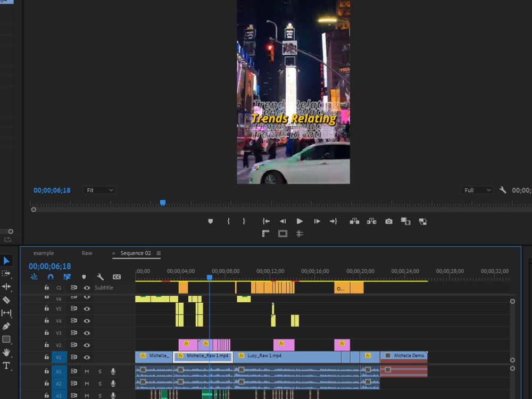The height and width of the screenshot is (399, 532).
Task: Toggle insert sequences as nests
Action: (x=34, y=277)
